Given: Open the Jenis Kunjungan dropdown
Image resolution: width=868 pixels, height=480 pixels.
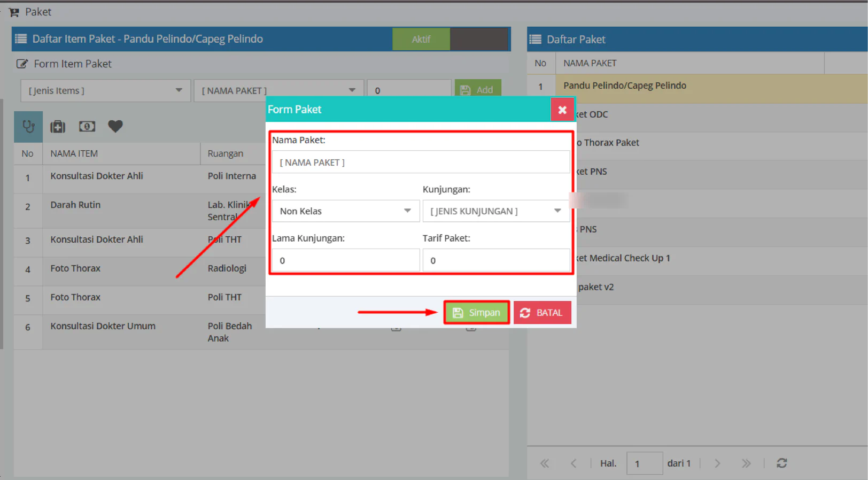Looking at the screenshot, I should tap(496, 211).
